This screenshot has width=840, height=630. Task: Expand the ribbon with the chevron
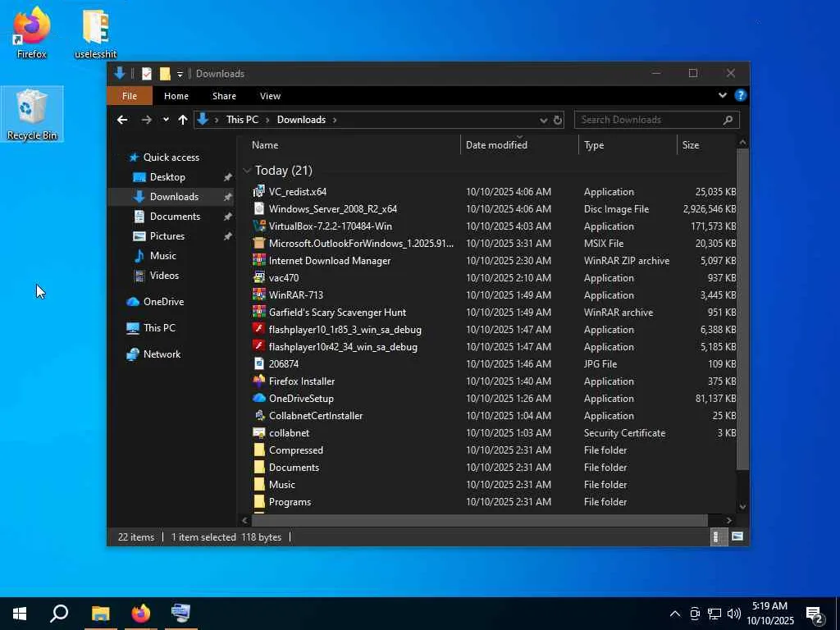tap(722, 95)
